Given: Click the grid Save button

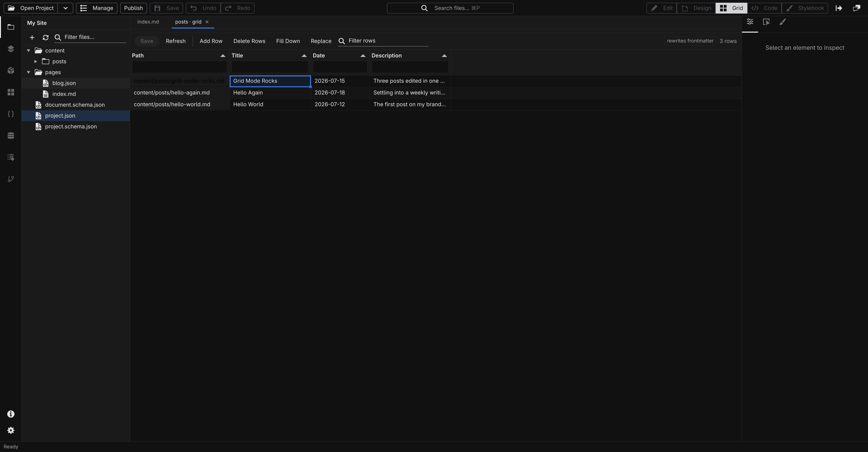Looking at the screenshot, I should click(147, 41).
